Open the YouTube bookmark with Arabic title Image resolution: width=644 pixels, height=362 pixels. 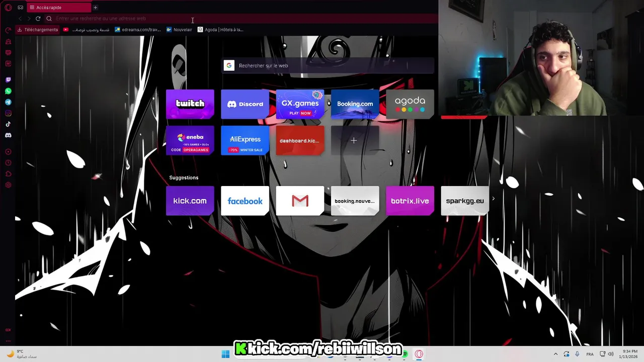[x=86, y=30]
